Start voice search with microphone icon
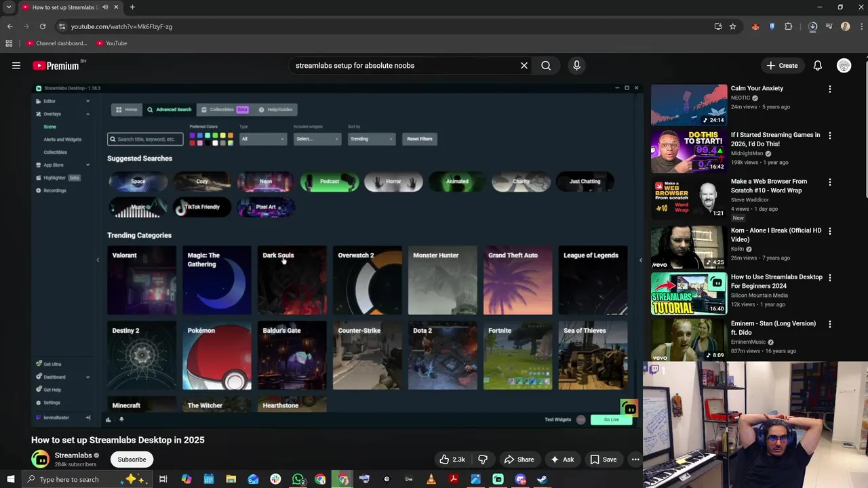868x488 pixels. (x=576, y=66)
